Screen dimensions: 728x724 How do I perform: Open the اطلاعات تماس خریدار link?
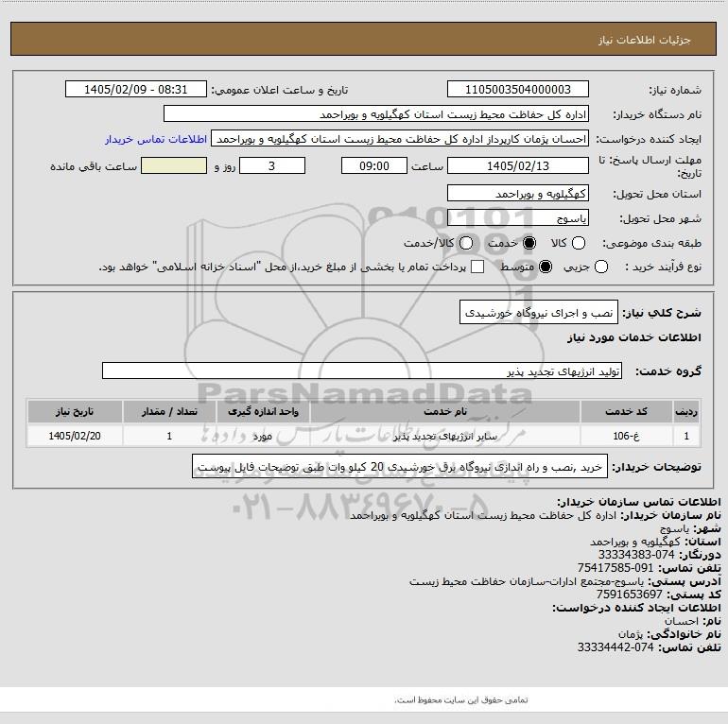pyautogui.click(x=156, y=139)
